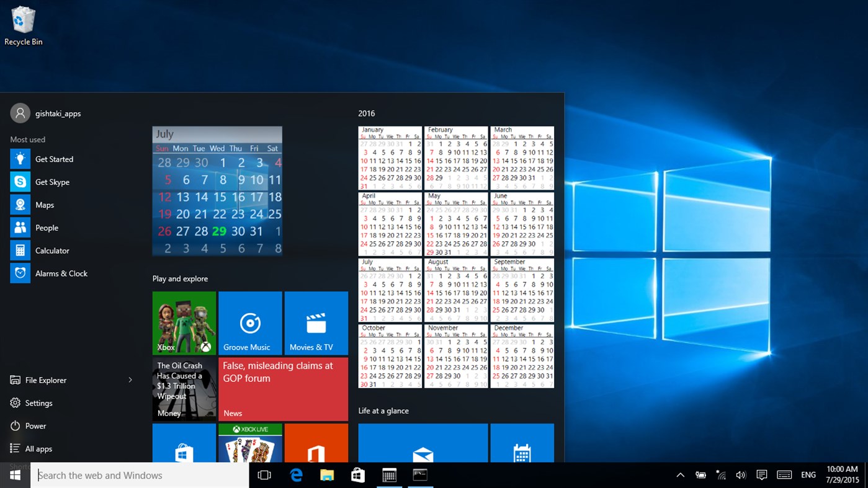
Task: Open the pinned Calendar app on the taskbar
Action: pyautogui.click(x=389, y=474)
